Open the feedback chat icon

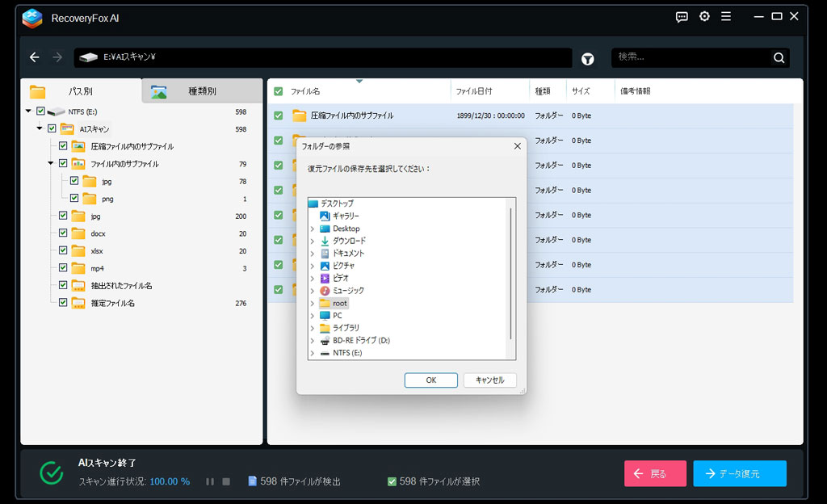(x=681, y=16)
